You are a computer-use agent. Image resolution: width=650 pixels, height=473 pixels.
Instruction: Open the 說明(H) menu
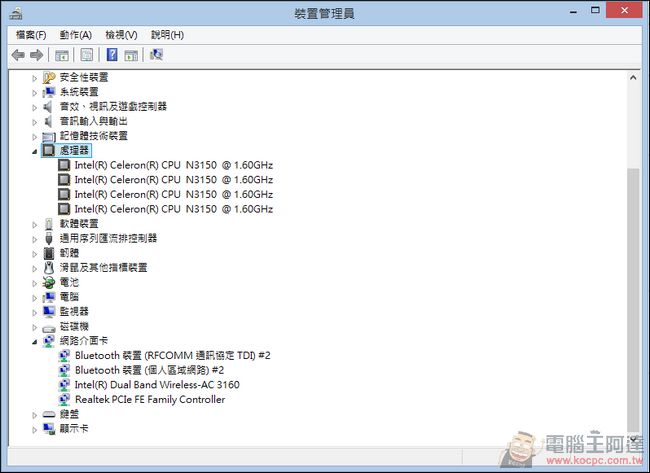[x=167, y=35]
